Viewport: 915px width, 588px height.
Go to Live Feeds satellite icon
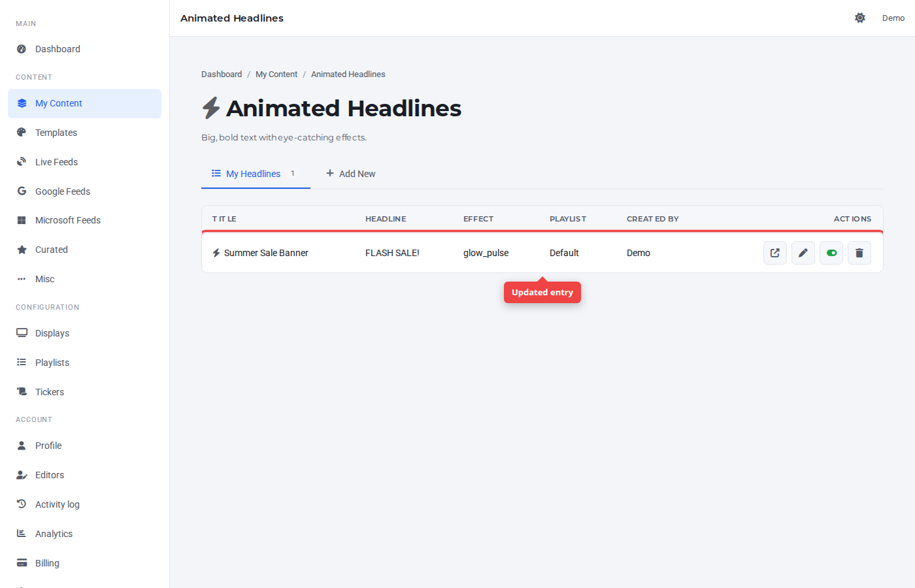point(22,162)
